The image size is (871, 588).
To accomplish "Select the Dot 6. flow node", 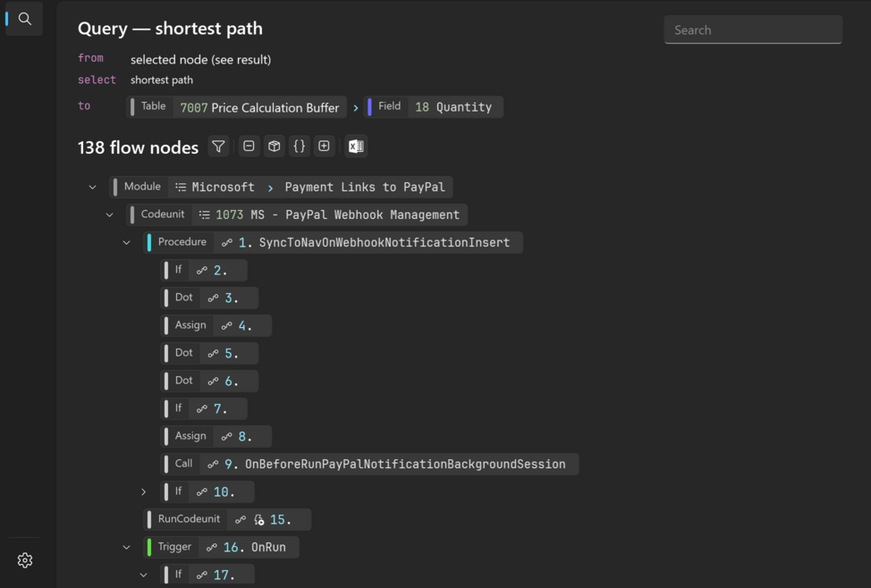I will (x=209, y=382).
